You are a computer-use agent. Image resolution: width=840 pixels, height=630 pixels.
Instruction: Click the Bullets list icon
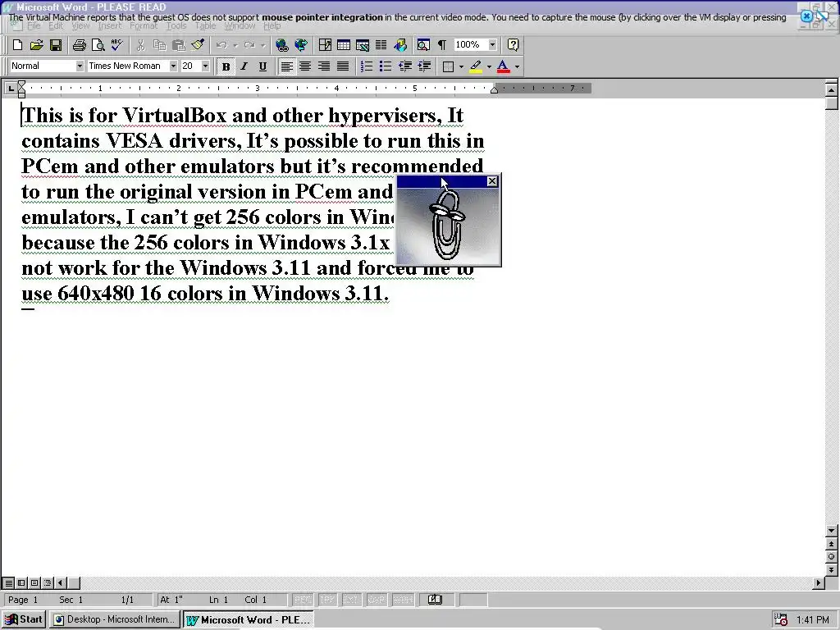point(386,66)
